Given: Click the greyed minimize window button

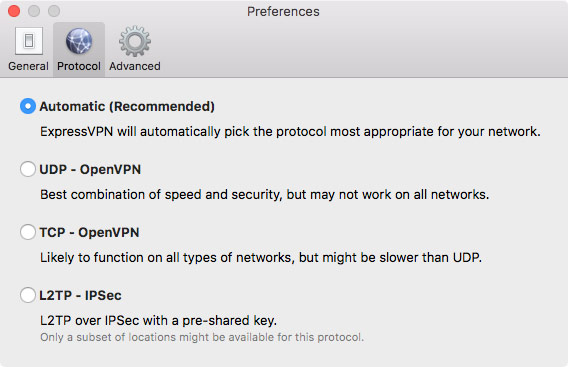Looking at the screenshot, I should [x=34, y=11].
